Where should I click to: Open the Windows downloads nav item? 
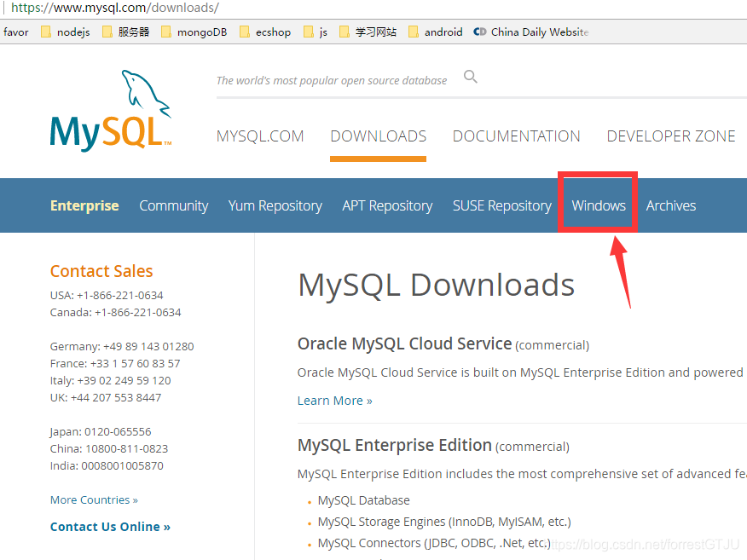(599, 205)
